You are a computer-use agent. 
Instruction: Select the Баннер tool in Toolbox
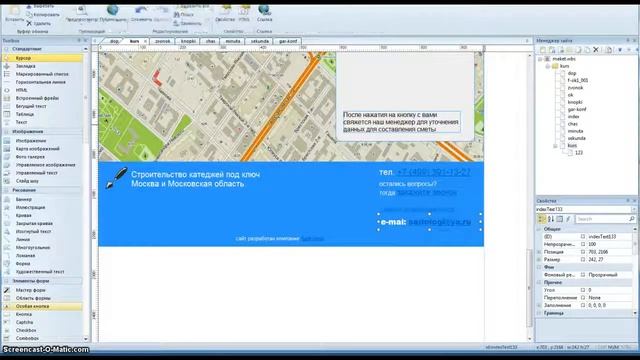coord(42,199)
